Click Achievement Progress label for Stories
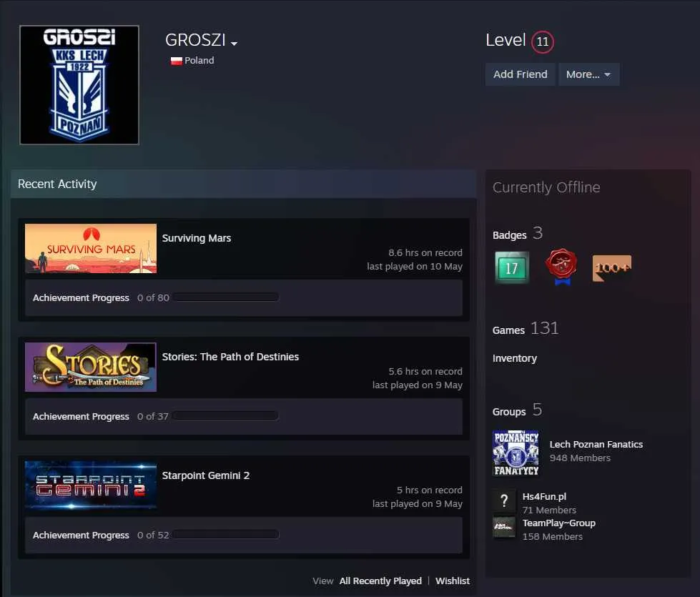 (x=81, y=417)
